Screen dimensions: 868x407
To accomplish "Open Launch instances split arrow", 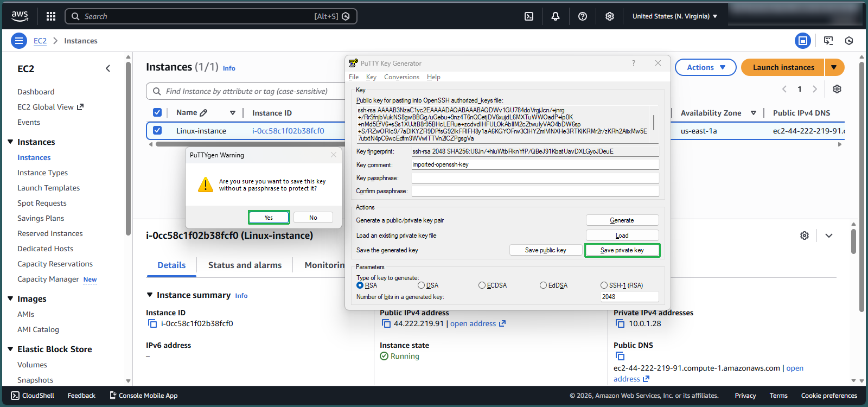I will [x=834, y=67].
